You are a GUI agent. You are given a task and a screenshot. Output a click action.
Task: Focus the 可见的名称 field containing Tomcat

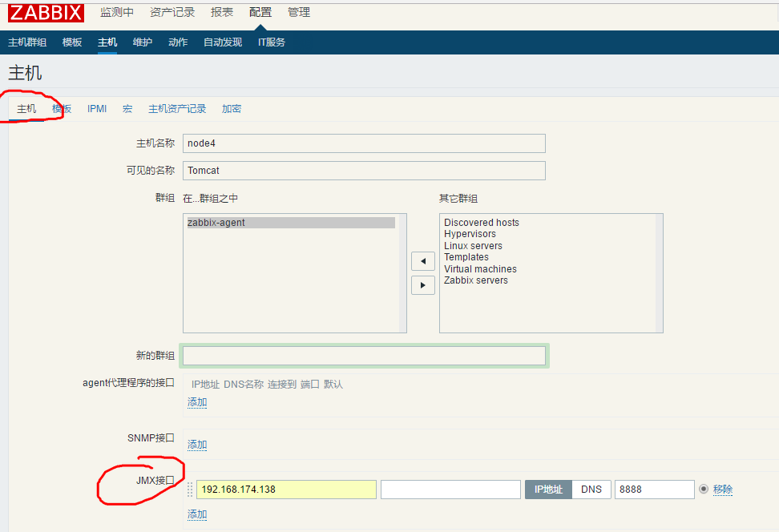(364, 171)
